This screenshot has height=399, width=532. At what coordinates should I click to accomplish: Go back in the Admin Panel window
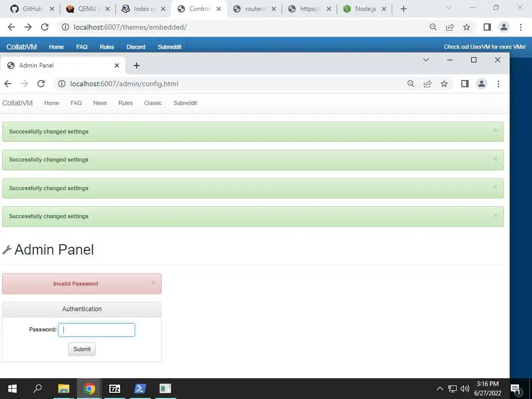tap(8, 84)
